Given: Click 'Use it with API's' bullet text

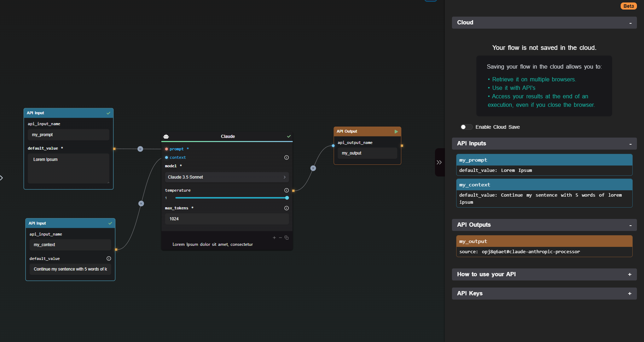Looking at the screenshot, I should [x=514, y=88].
